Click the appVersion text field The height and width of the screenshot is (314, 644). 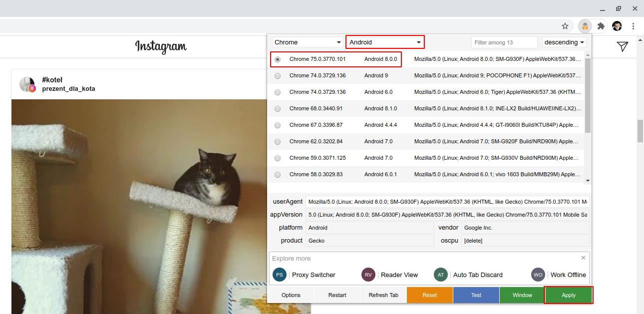tap(448, 215)
